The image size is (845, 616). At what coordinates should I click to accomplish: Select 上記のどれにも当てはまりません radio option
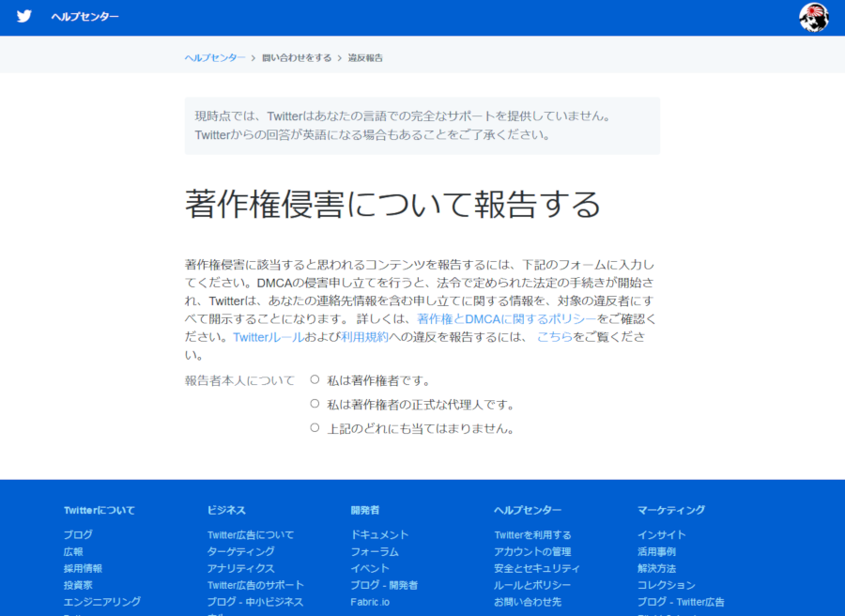tap(315, 427)
